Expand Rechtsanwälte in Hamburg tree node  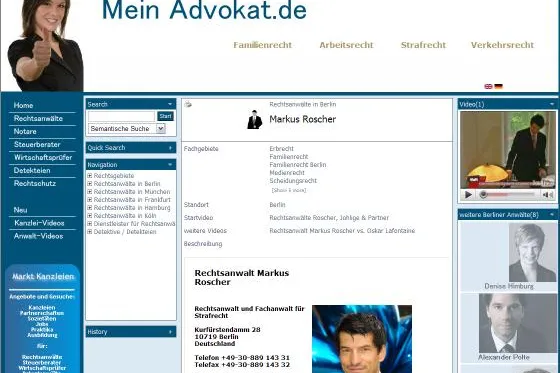[x=90, y=208]
